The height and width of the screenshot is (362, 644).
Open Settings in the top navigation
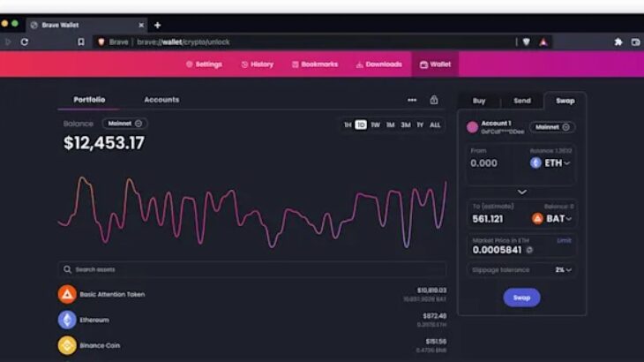click(204, 64)
